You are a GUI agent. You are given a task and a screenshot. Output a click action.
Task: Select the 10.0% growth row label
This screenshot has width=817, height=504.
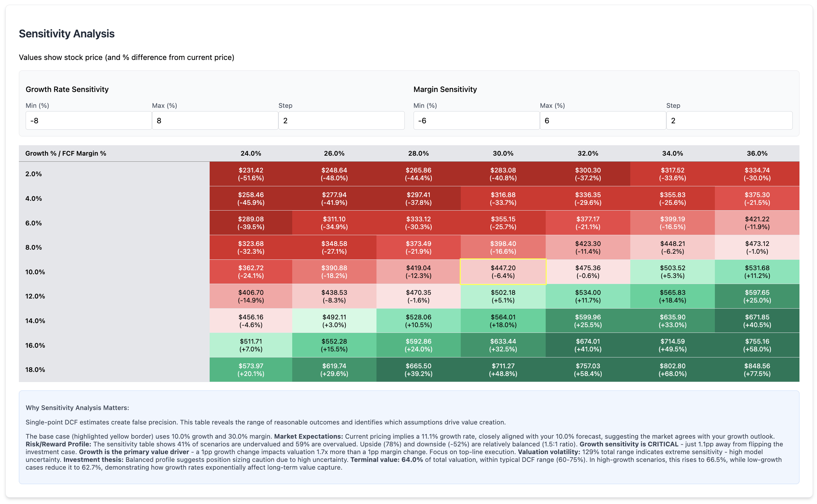35,272
